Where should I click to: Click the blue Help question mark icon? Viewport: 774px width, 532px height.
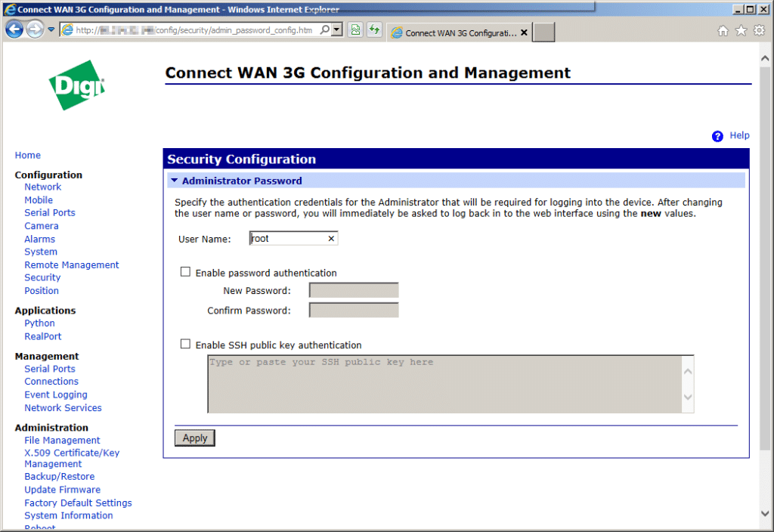pos(717,136)
